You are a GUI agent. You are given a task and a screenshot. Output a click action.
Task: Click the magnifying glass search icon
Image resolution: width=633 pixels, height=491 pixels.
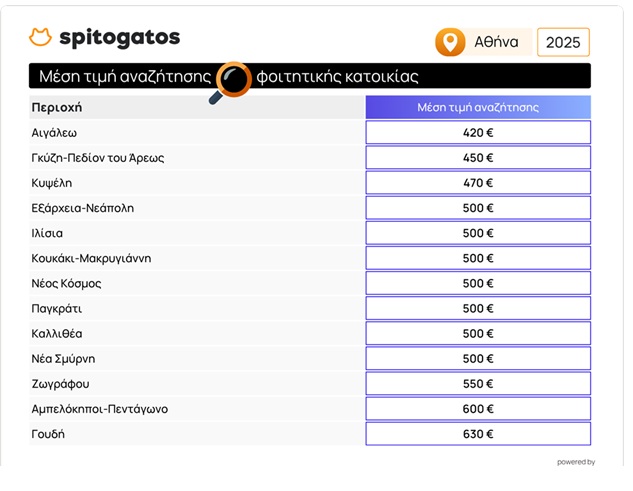pyautogui.click(x=233, y=80)
